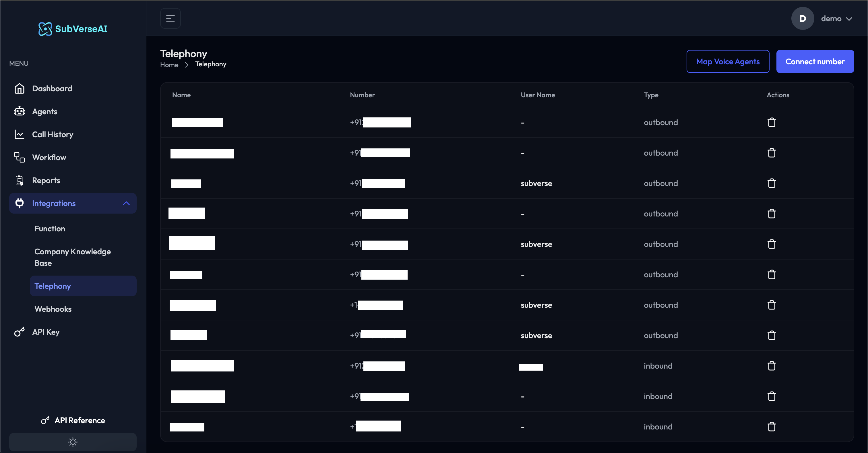Go to Workflow page
This screenshot has width=868, height=453.
[x=49, y=157]
